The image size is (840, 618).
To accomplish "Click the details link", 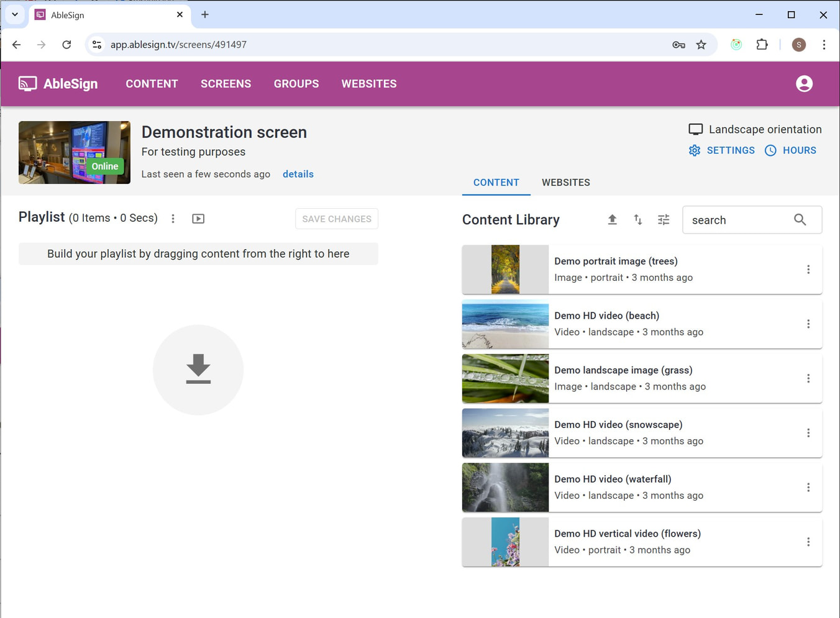I will [x=298, y=174].
